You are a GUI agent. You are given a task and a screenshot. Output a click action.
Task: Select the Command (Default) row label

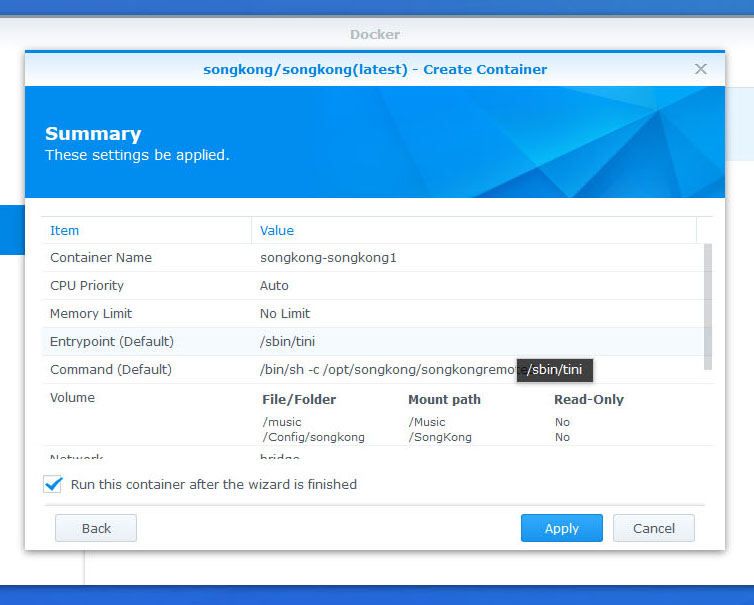(x=111, y=369)
